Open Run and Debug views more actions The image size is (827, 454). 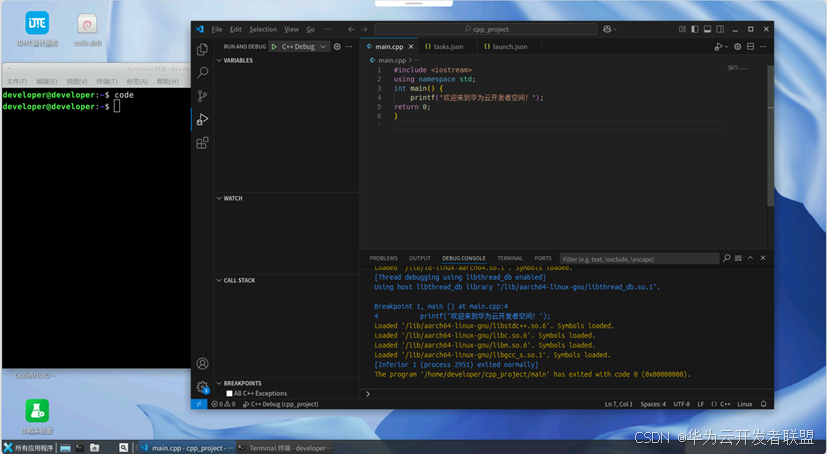tap(349, 46)
